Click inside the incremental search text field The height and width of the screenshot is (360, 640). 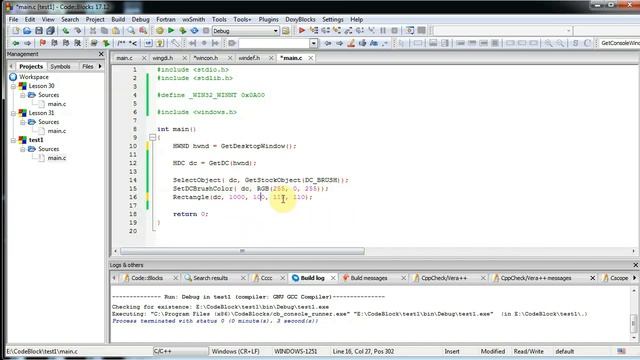(x=274, y=43)
